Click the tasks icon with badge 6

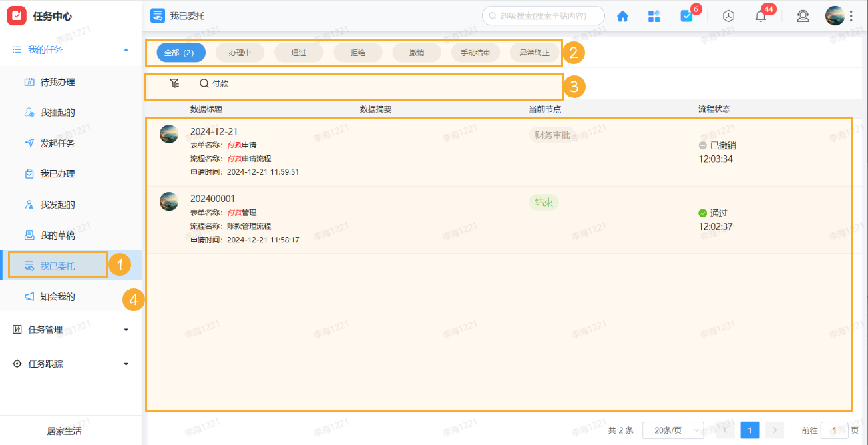pyautogui.click(x=686, y=15)
